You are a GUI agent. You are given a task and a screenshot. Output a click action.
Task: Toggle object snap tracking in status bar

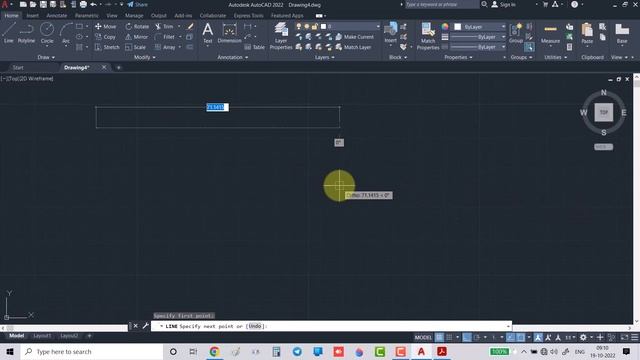(510, 337)
